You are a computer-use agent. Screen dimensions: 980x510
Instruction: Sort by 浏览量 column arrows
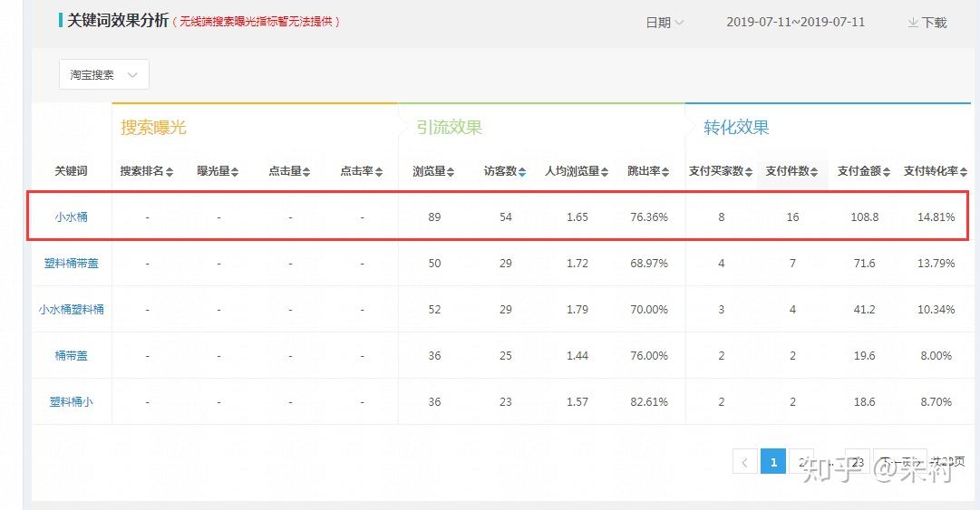pos(451,172)
